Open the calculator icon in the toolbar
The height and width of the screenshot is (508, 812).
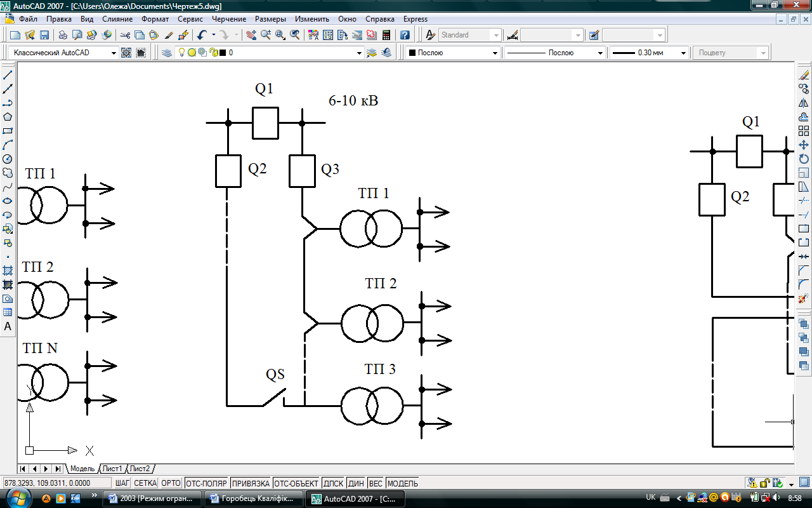coord(386,35)
